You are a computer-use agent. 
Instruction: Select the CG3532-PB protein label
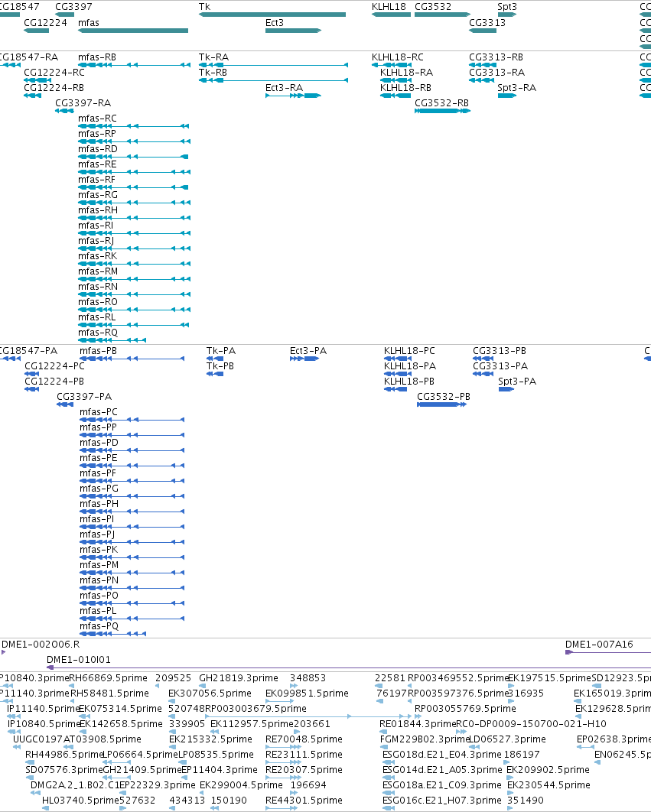(x=444, y=397)
